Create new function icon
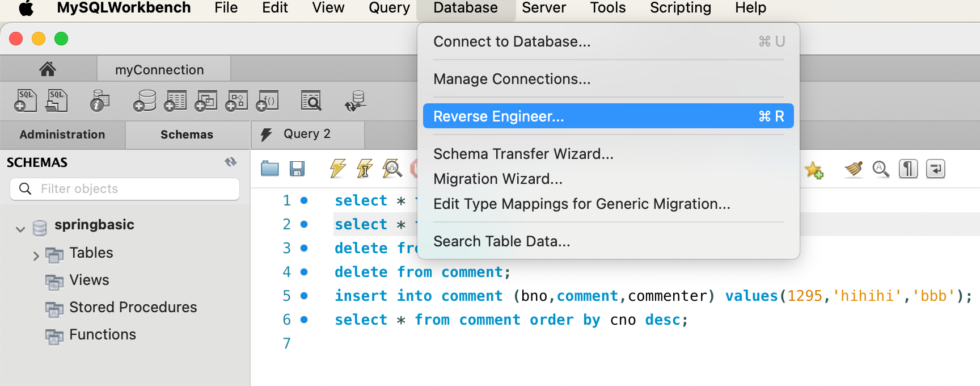This screenshot has width=980, height=386. 267,101
